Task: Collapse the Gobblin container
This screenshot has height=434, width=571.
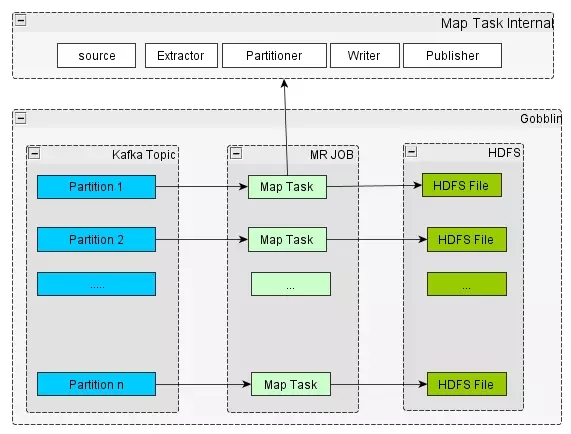Action: tap(21, 118)
